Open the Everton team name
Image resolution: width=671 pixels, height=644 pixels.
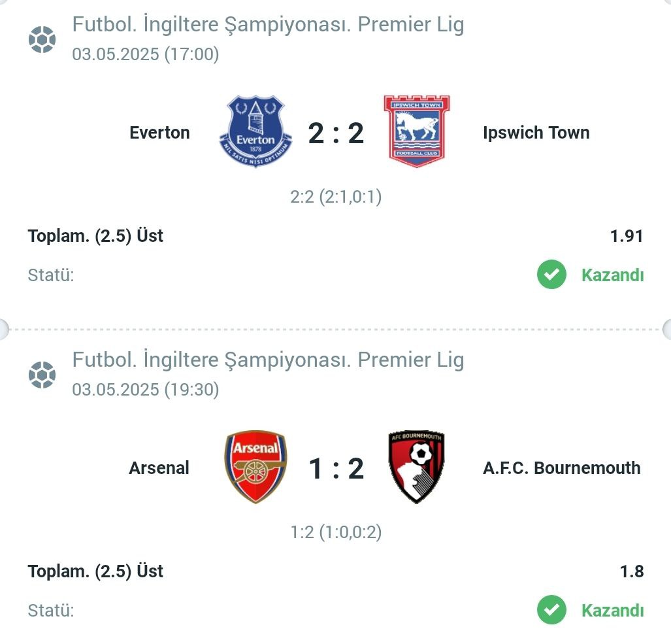pos(159,133)
